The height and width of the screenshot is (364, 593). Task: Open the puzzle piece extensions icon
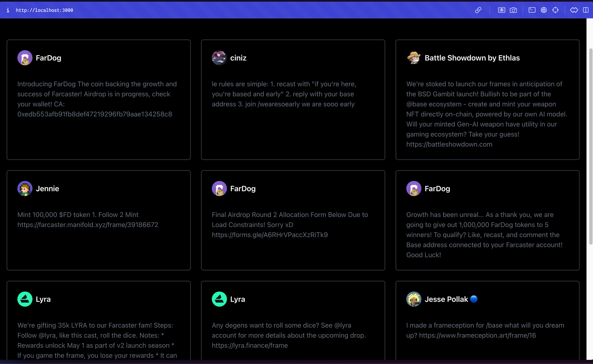(x=574, y=10)
